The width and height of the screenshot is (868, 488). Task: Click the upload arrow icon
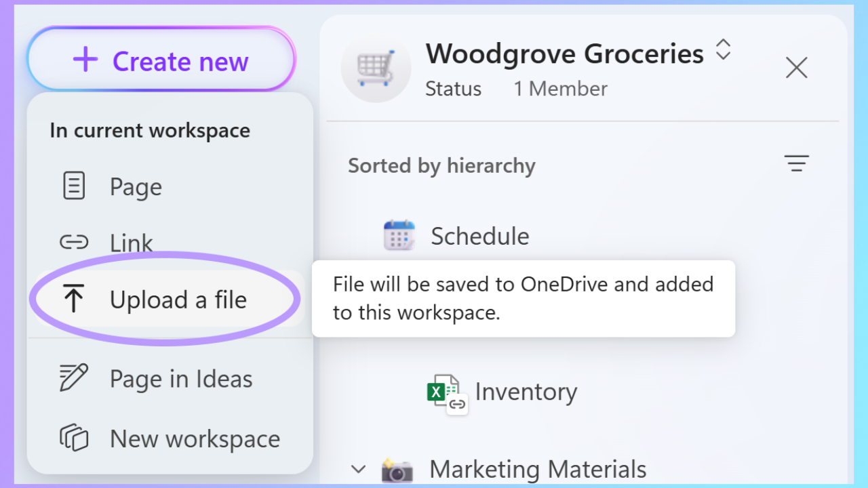click(x=74, y=299)
